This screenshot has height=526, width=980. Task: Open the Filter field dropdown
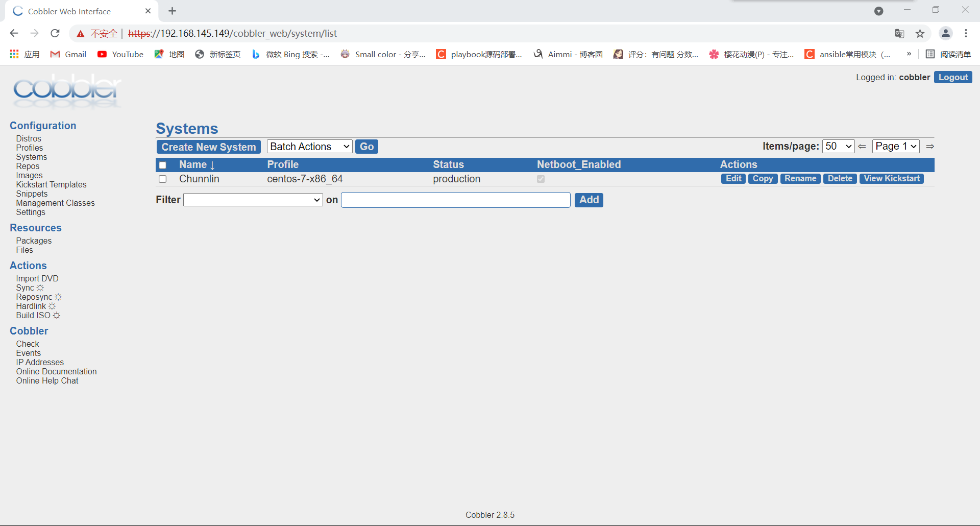(x=253, y=200)
